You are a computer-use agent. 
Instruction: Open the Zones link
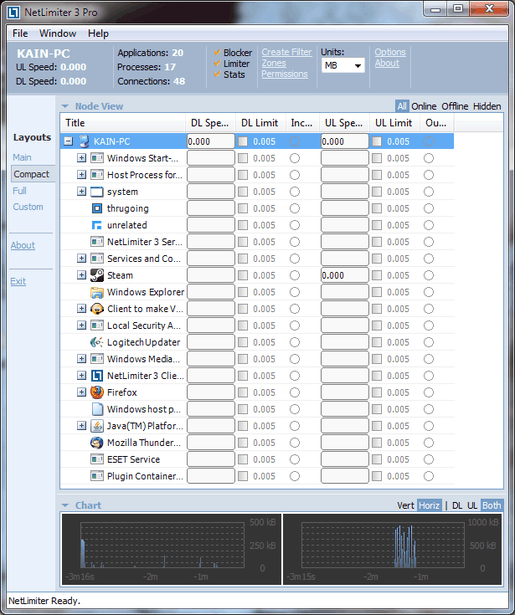pos(274,63)
